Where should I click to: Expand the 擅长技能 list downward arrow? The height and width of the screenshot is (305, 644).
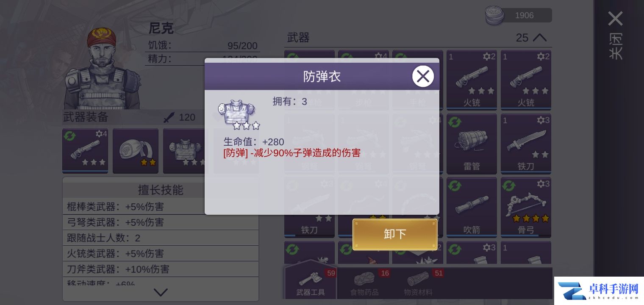pyautogui.click(x=161, y=292)
